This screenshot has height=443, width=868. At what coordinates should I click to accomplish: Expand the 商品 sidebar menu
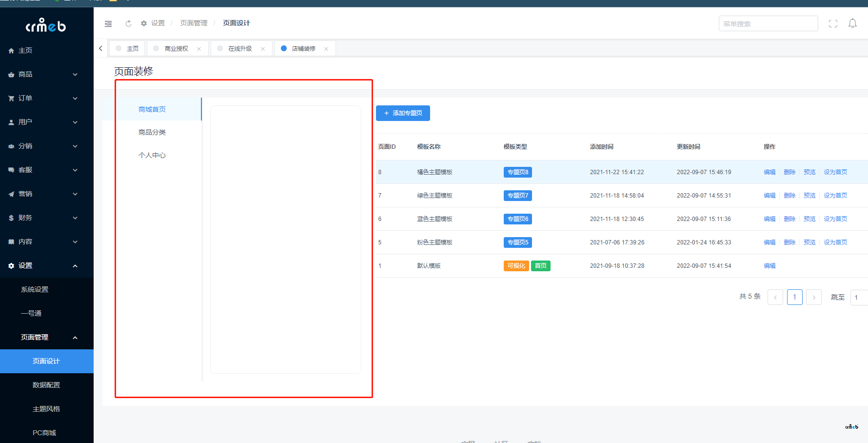coord(46,75)
